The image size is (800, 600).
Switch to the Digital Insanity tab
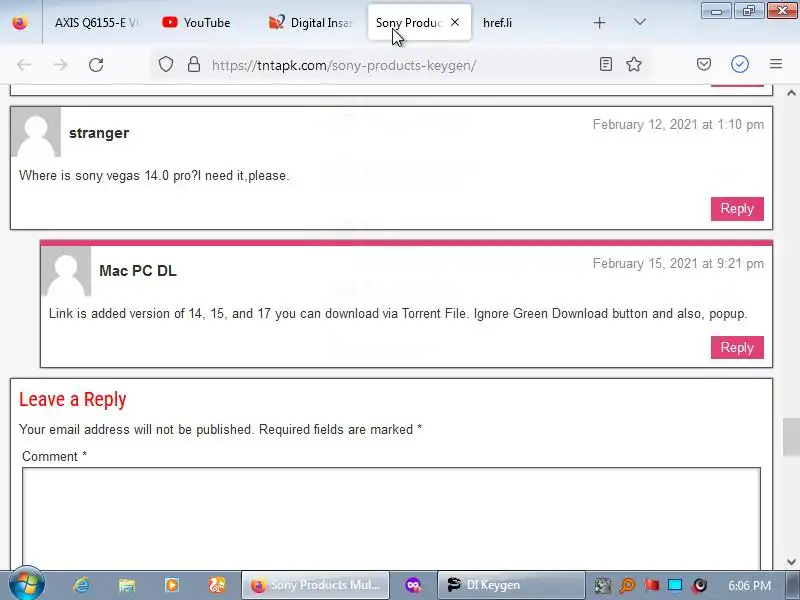(310, 23)
